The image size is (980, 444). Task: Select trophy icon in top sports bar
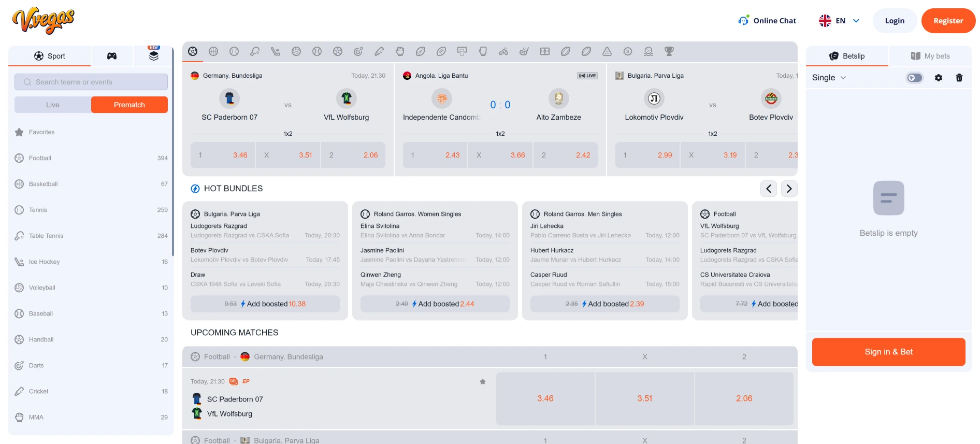pos(669,51)
